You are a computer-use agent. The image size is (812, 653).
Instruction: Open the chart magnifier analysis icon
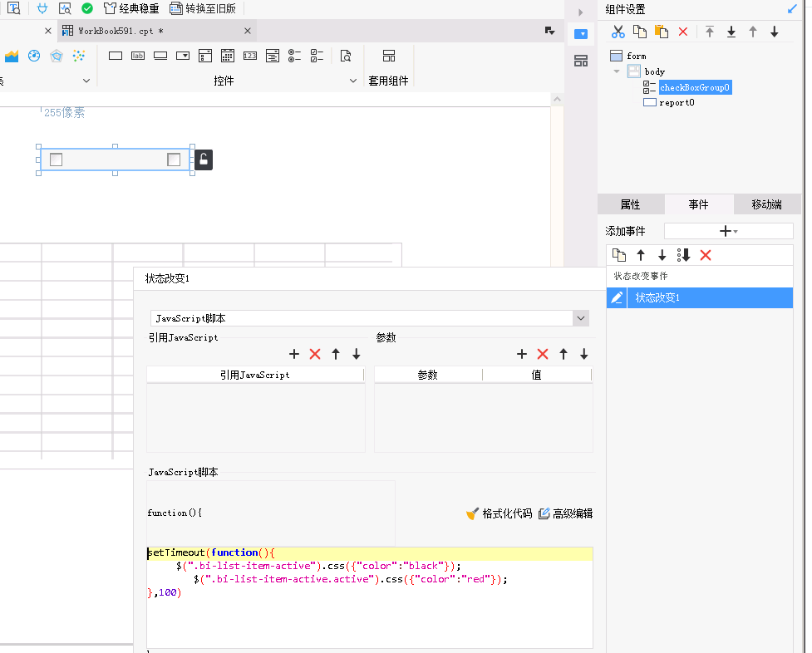click(65, 8)
